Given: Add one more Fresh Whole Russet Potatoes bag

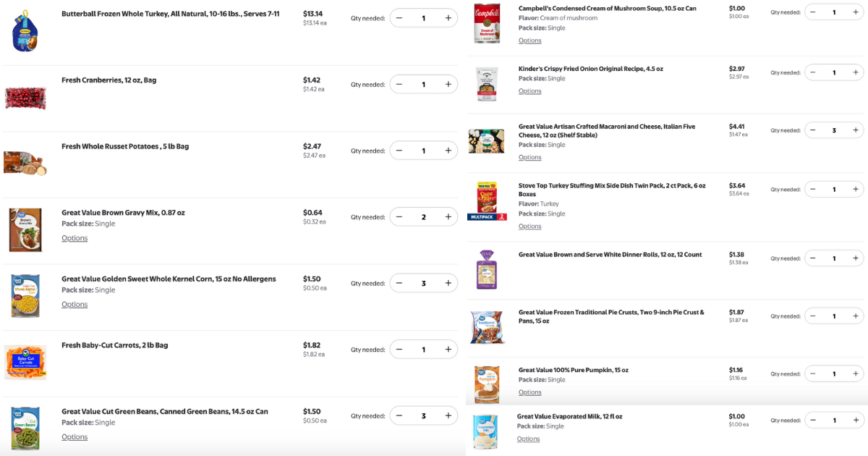Looking at the screenshot, I should 448,151.
